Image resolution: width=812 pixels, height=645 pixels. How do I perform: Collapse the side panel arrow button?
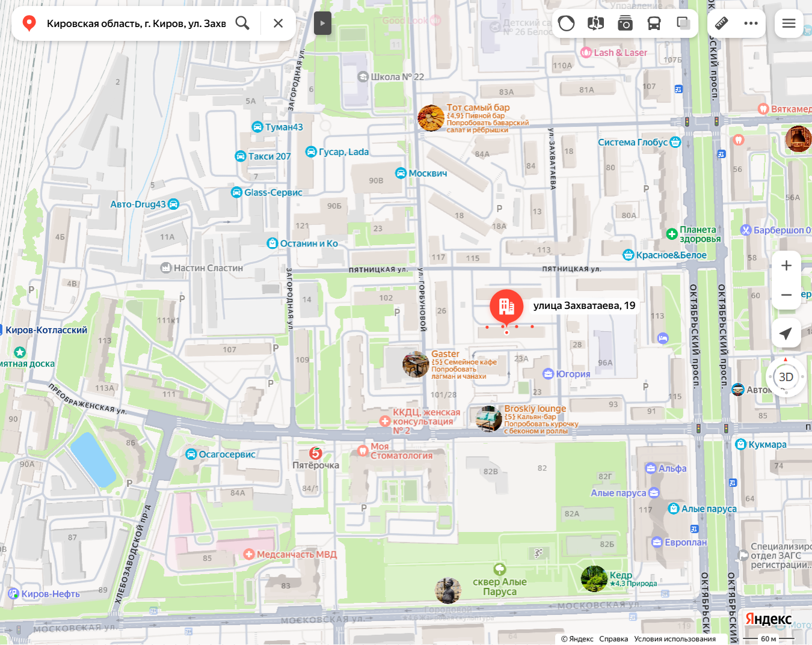pos(322,23)
